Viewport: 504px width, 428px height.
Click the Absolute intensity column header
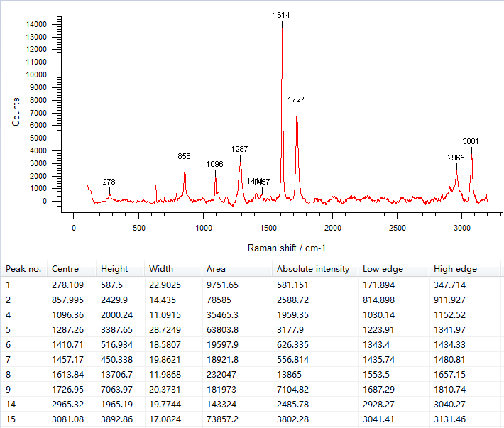(312, 269)
